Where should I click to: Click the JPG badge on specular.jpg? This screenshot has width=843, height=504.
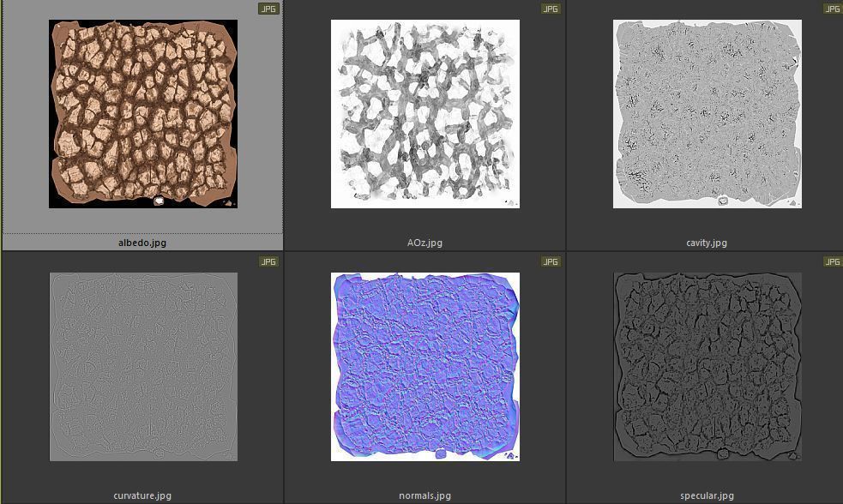click(833, 261)
